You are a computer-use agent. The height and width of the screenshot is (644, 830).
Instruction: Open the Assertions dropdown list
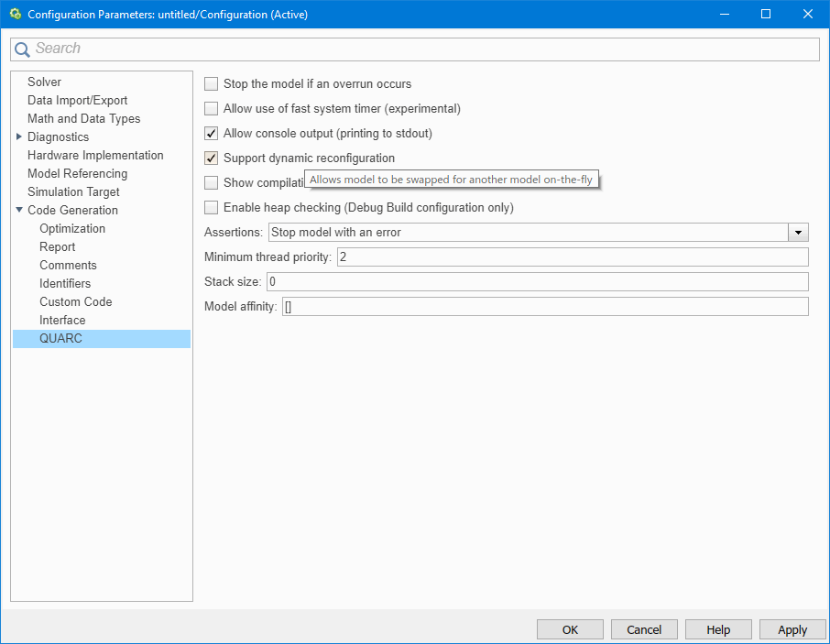[798, 233]
